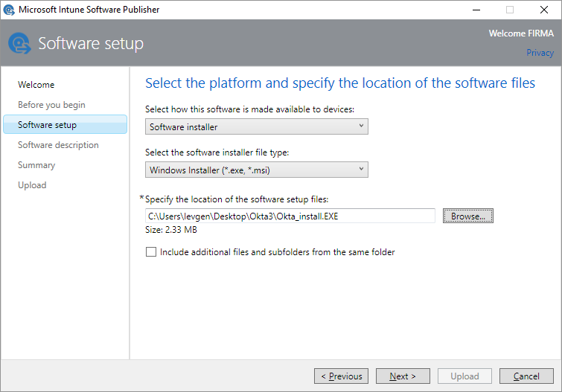This screenshot has width=562, height=392.
Task: Click the grayed-out Upload button
Action: 464,376
